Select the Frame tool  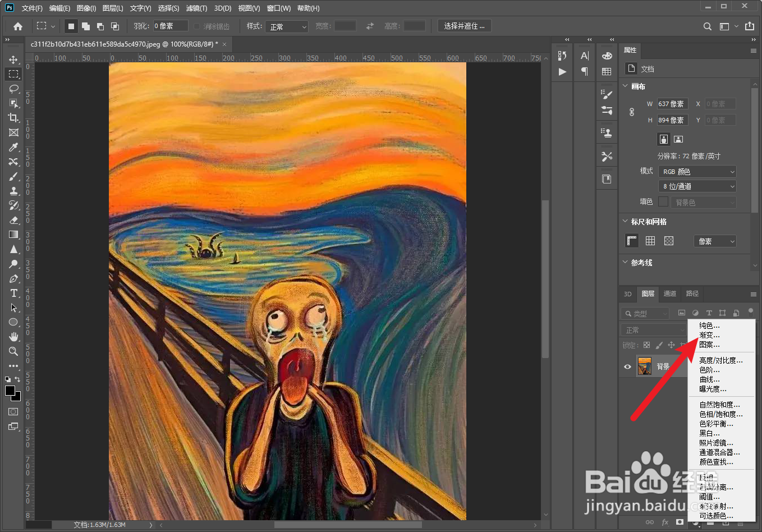coord(14,132)
